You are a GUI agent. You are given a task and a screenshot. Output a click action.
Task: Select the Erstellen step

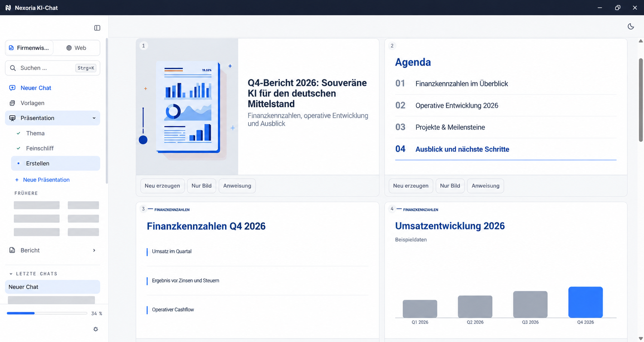tap(55, 163)
